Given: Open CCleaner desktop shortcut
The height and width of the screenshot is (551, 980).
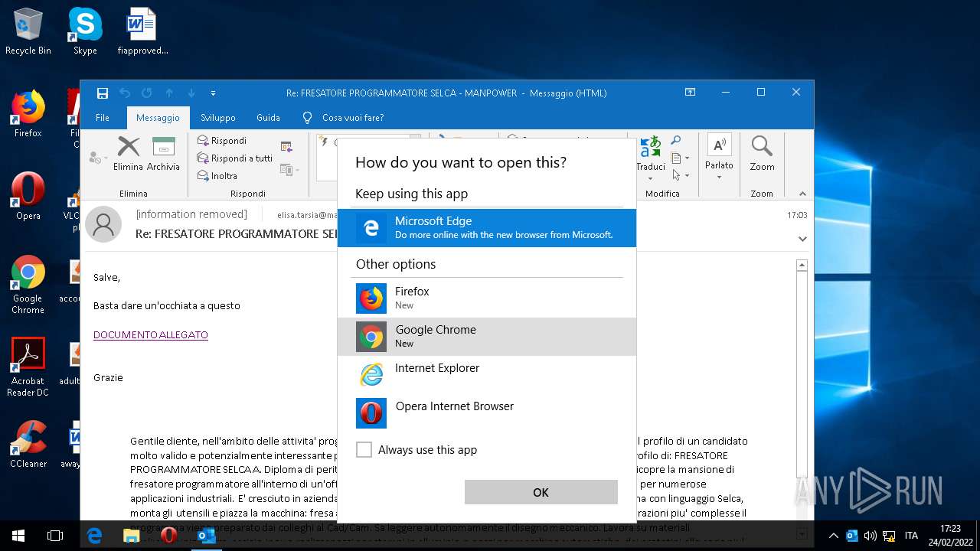Looking at the screenshot, I should 28,444.
